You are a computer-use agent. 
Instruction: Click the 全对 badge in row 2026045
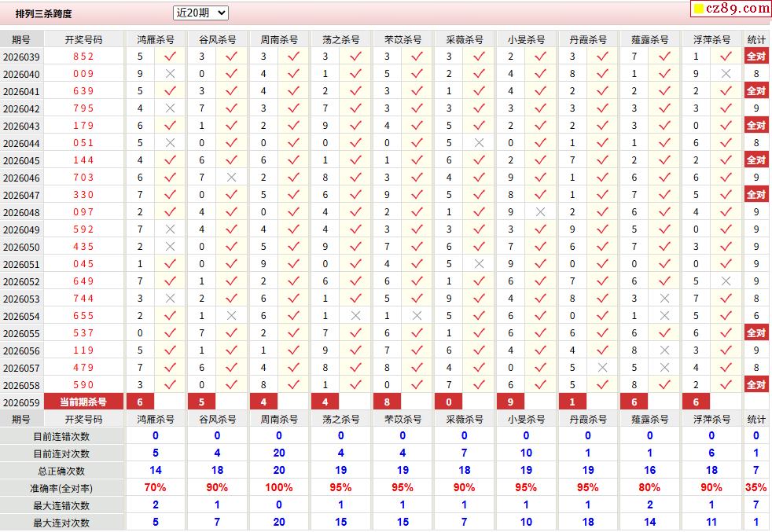tap(756, 160)
